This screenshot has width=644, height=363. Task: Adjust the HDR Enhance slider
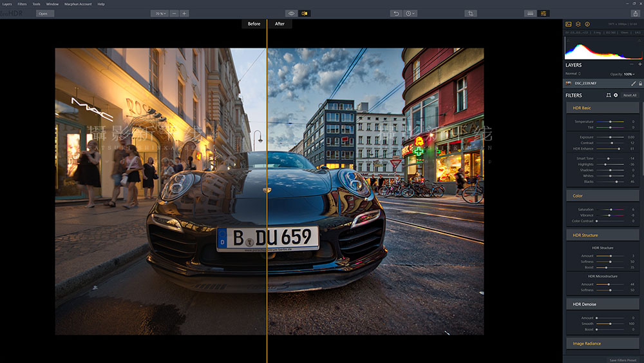pos(610,149)
